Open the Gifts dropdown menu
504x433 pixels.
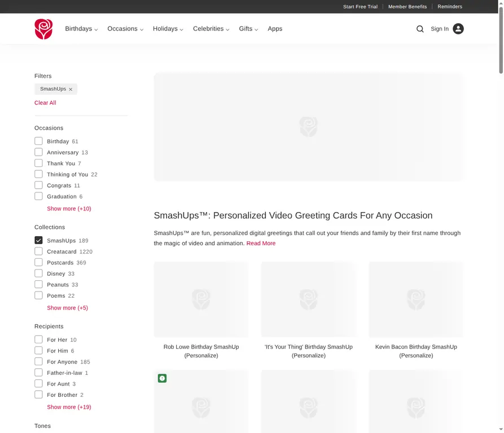248,29
